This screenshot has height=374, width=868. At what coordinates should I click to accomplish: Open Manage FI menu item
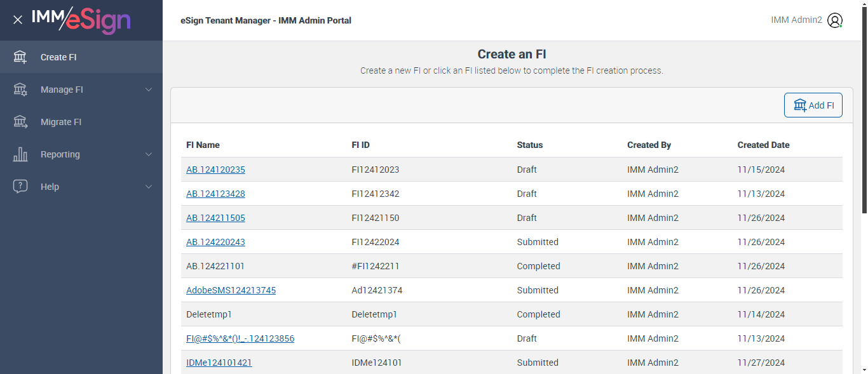pyautogui.click(x=81, y=90)
